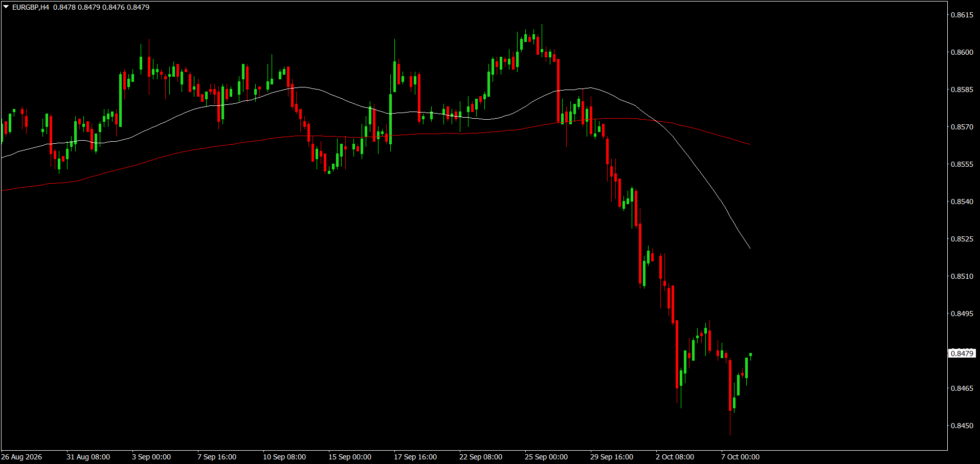Click the 0.8585 price scale value
This screenshot has height=464, width=980.
tap(962, 90)
